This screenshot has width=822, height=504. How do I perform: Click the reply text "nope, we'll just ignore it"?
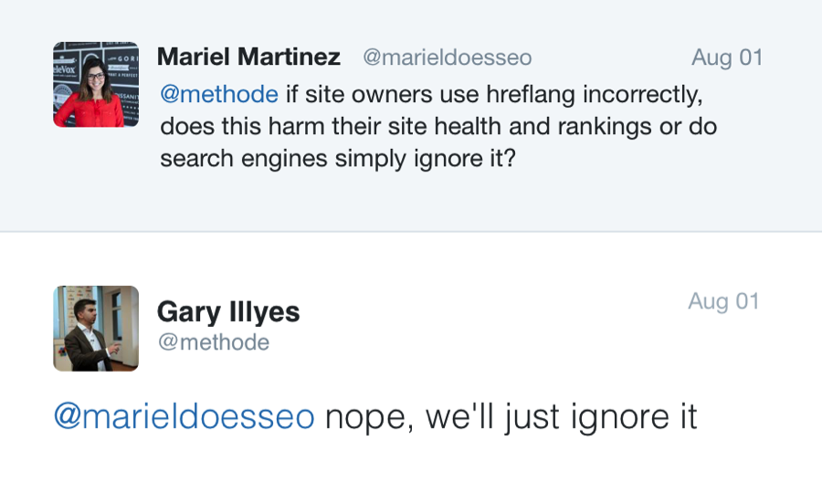tap(511, 416)
